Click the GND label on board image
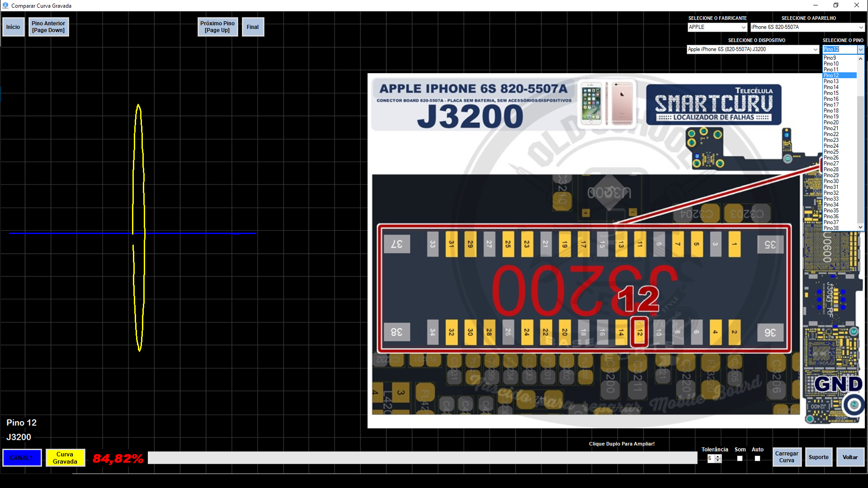868x488 pixels. tap(839, 385)
